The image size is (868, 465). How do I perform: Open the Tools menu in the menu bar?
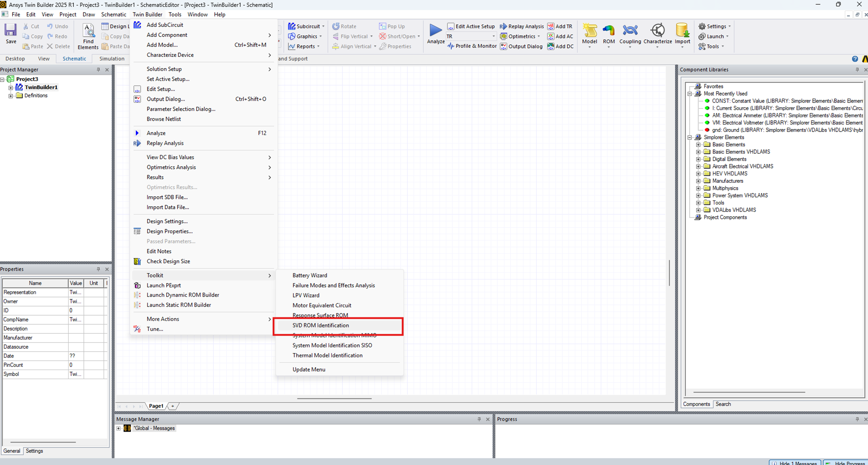click(175, 14)
